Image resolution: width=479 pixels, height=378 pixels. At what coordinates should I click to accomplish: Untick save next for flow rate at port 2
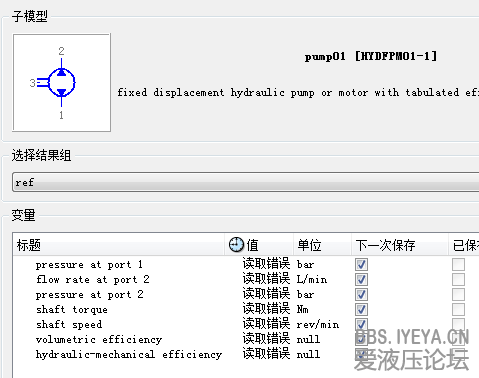(x=361, y=279)
